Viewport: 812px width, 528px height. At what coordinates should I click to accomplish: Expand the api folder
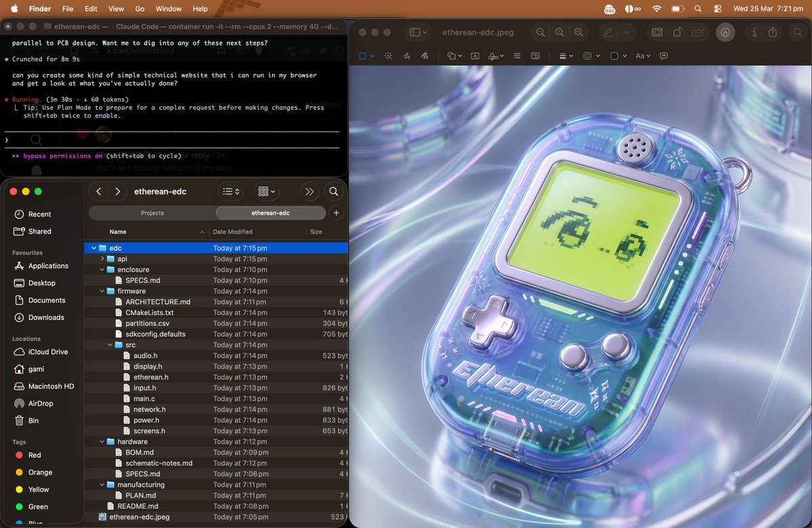[x=102, y=258]
